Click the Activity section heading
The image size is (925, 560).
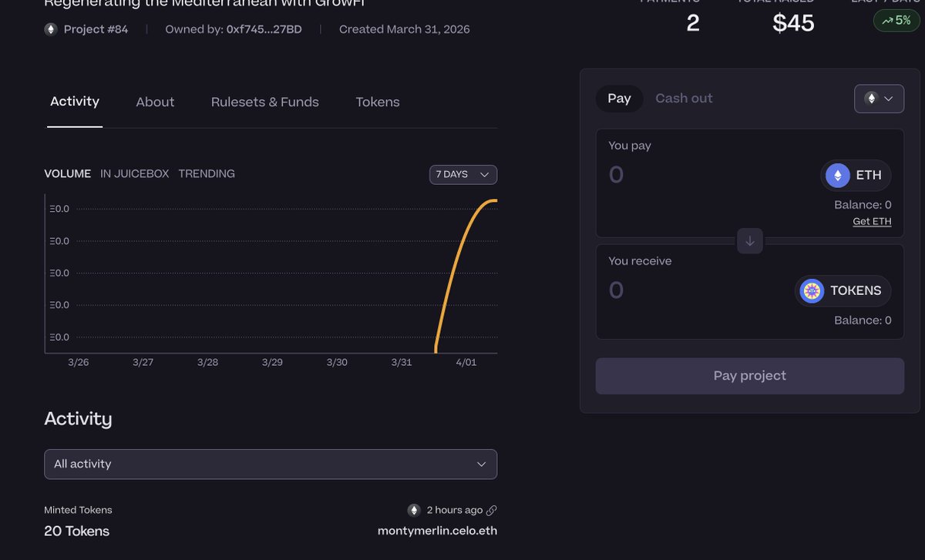(x=78, y=419)
